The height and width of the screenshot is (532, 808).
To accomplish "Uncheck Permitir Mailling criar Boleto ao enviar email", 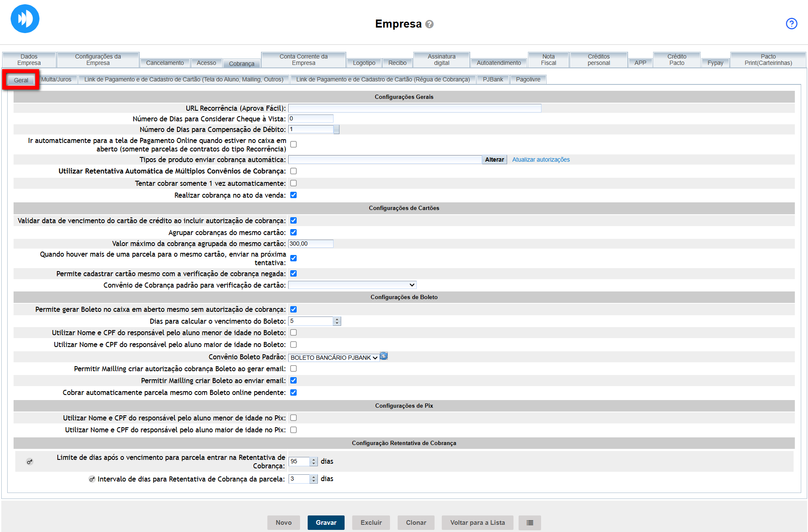I will coord(293,381).
